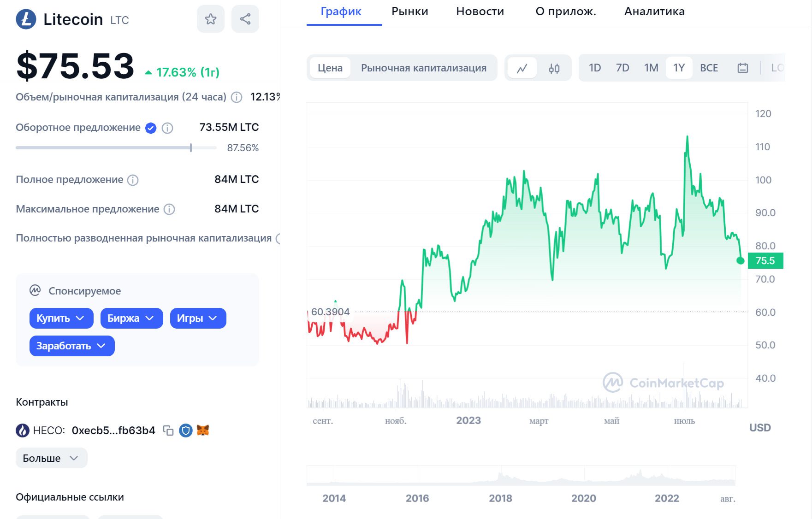
Task: Click the 2023 axis label on chart
Action: coord(468,420)
